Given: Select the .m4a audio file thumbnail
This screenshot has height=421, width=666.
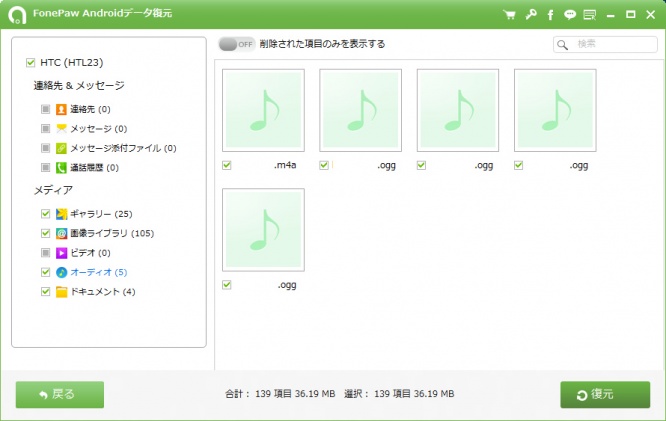Looking at the screenshot, I should point(263,110).
